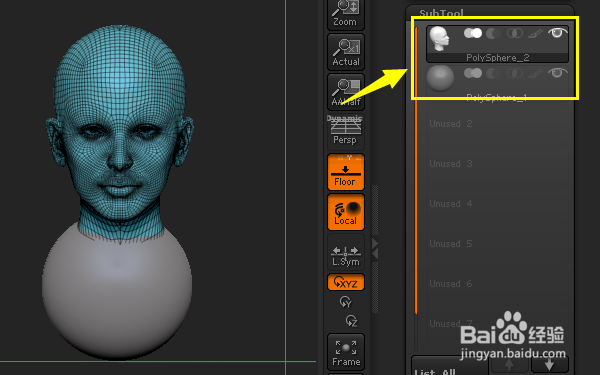This screenshot has width=600, height=375.
Task: Click the Unused 5 subtool slot
Action: [x=497, y=244]
